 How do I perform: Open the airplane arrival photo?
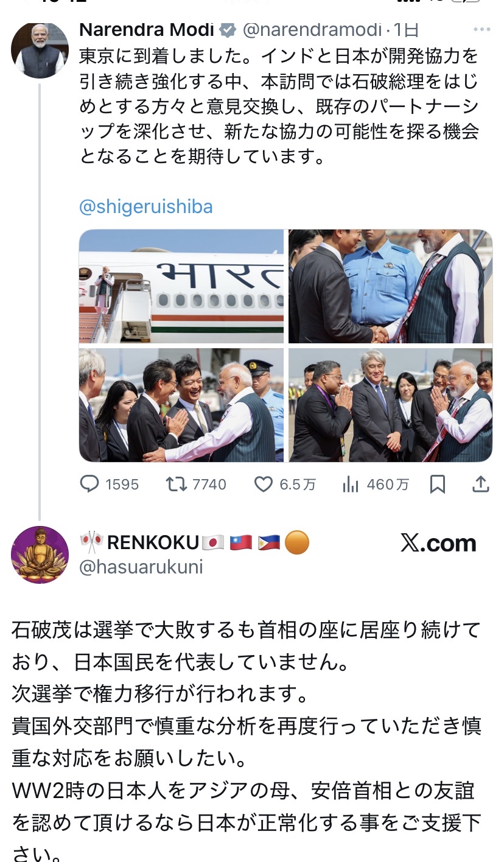pos(181,286)
